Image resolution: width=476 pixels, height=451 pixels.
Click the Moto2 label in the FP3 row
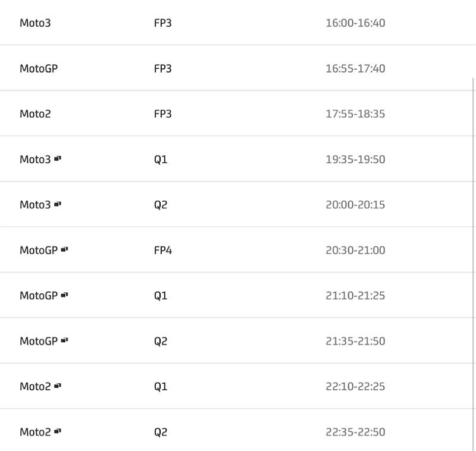click(35, 114)
